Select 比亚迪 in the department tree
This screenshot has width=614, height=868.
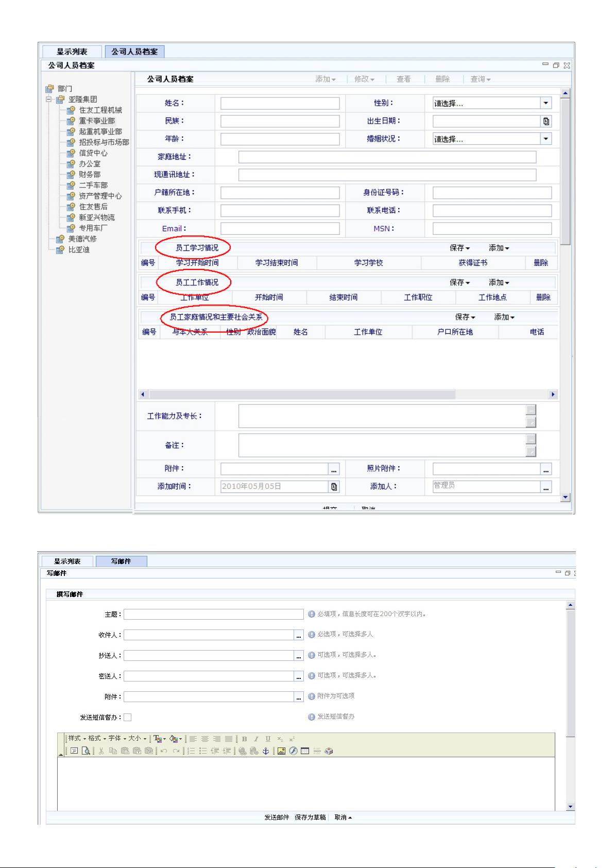pos(79,249)
